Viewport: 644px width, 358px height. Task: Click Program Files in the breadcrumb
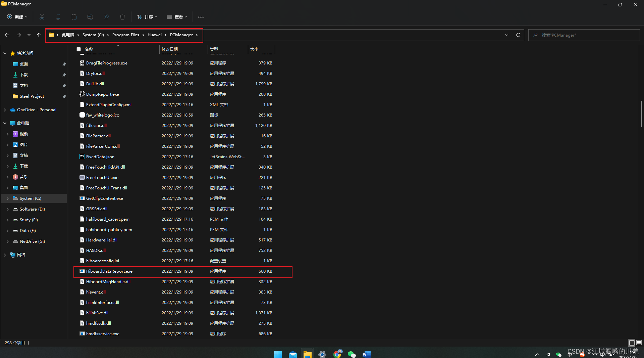click(x=125, y=35)
